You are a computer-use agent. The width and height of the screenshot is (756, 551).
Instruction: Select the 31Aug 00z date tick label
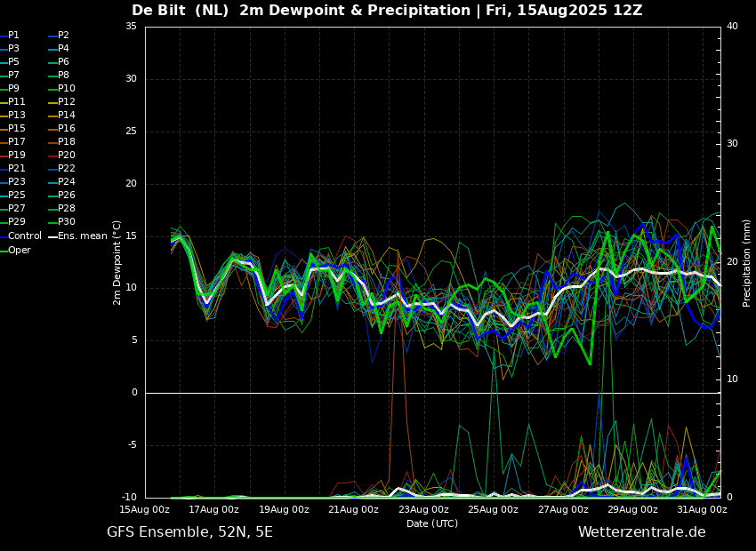pyautogui.click(x=702, y=510)
